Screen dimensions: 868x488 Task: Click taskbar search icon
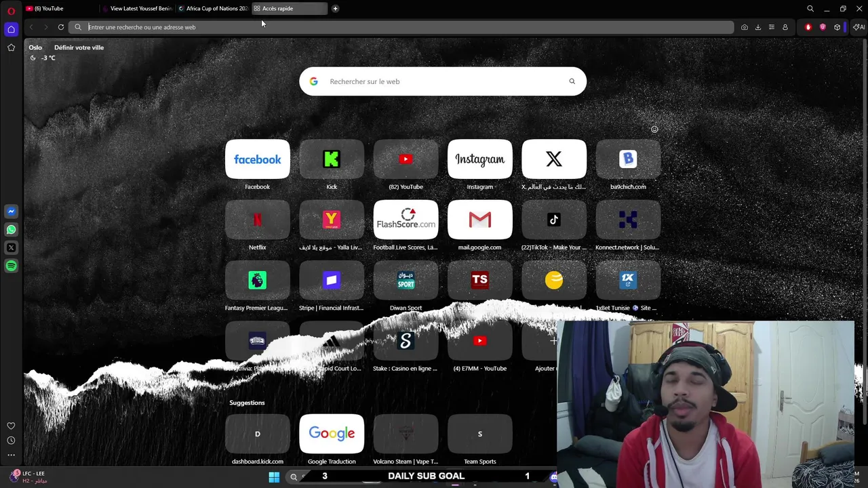pos(294,477)
